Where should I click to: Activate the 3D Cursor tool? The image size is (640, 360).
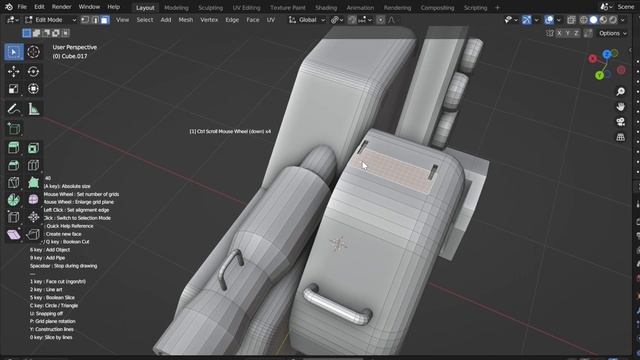click(x=33, y=52)
